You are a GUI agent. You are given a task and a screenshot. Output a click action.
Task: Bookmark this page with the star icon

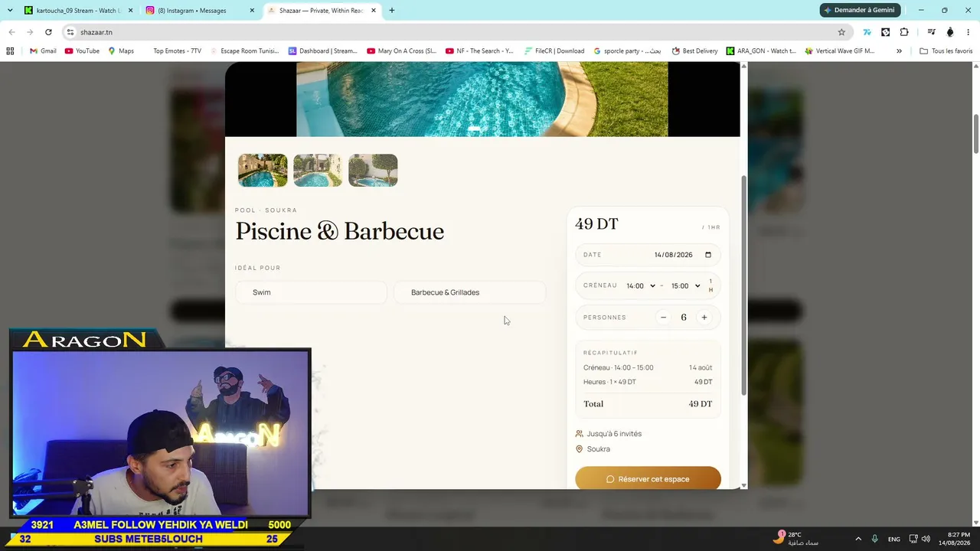(x=841, y=32)
